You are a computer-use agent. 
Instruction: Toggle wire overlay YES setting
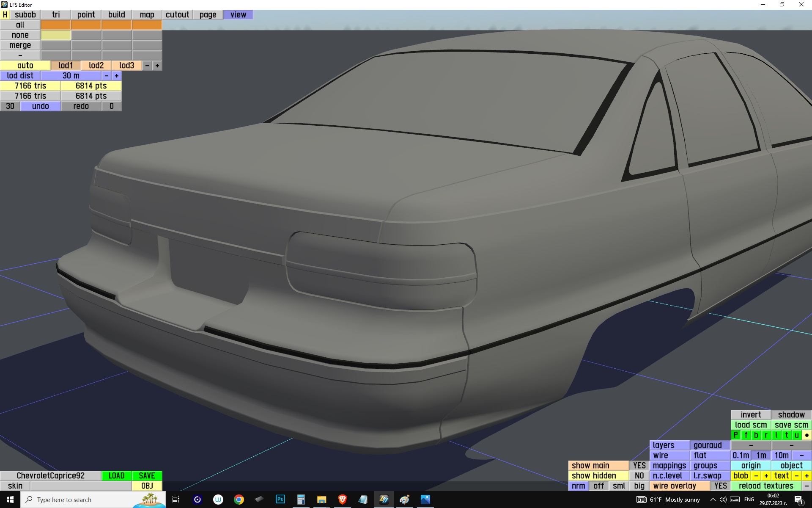720,486
